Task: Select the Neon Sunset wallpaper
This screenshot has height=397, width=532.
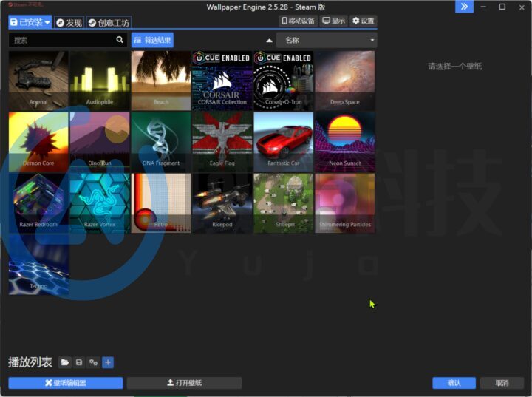Action: pyautogui.click(x=345, y=142)
